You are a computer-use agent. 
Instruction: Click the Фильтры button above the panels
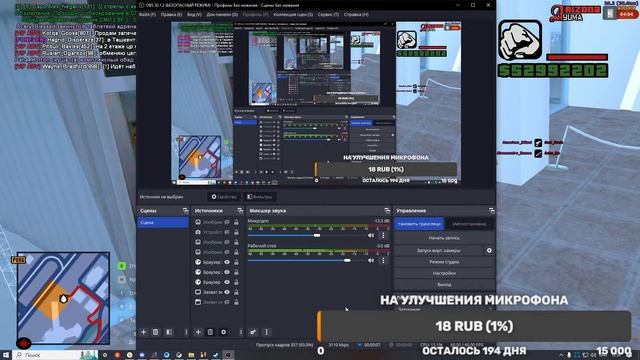pyautogui.click(x=260, y=197)
